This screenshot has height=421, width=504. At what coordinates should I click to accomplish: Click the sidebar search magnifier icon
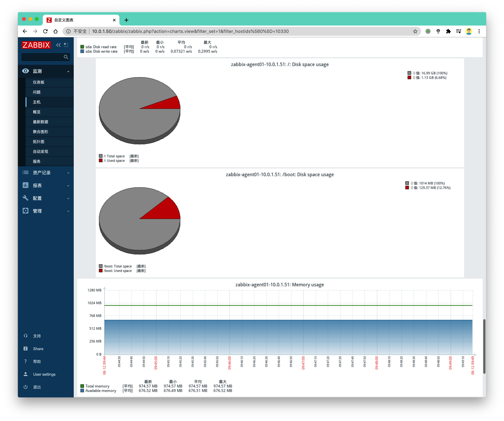[x=66, y=57]
